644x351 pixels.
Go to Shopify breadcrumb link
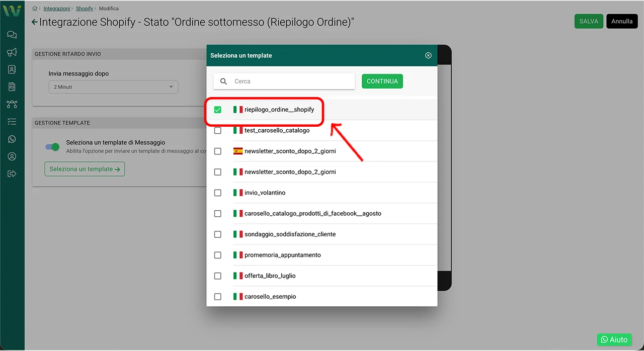(85, 9)
